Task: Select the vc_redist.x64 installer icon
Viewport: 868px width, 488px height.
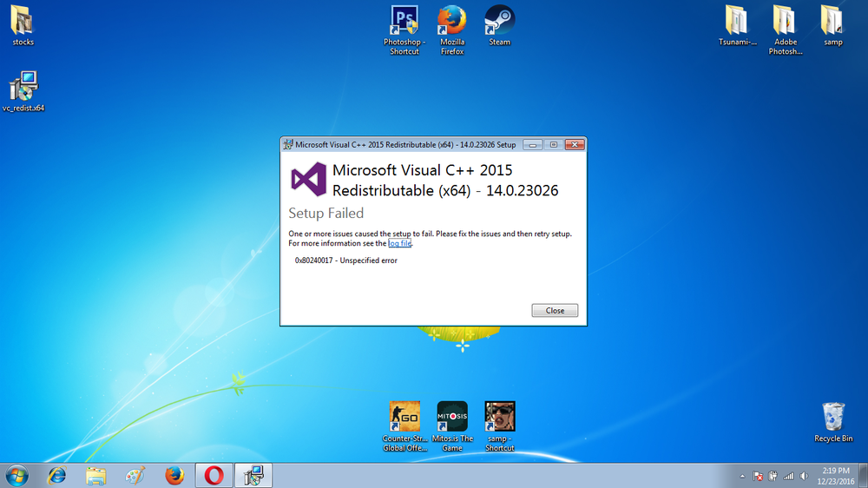Action: click(23, 91)
